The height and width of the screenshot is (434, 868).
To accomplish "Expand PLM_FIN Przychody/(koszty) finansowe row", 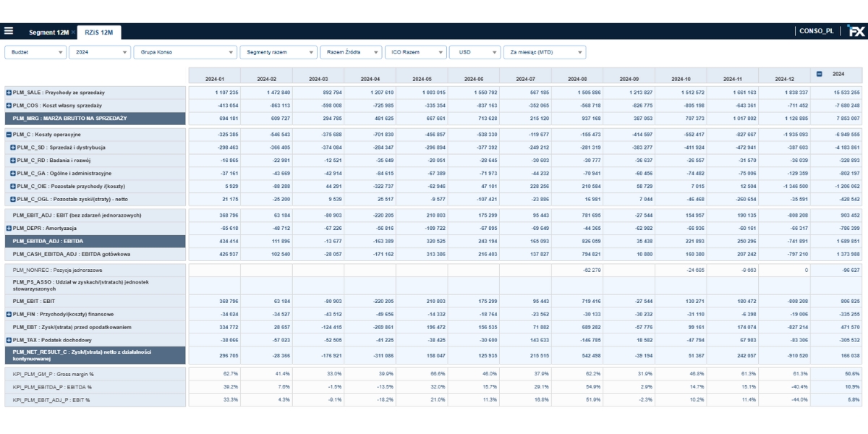I will [x=9, y=313].
